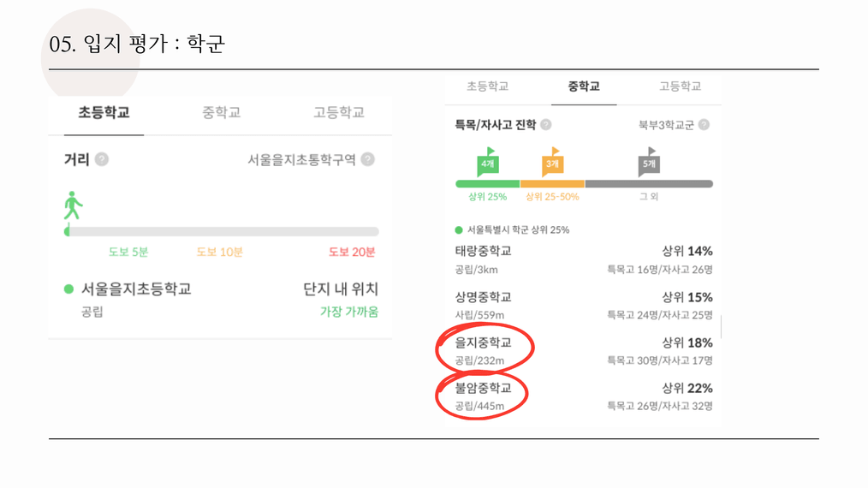The height and width of the screenshot is (488, 868).
Task: Open 서울을지초등학교 school entry
Action: tap(222, 300)
